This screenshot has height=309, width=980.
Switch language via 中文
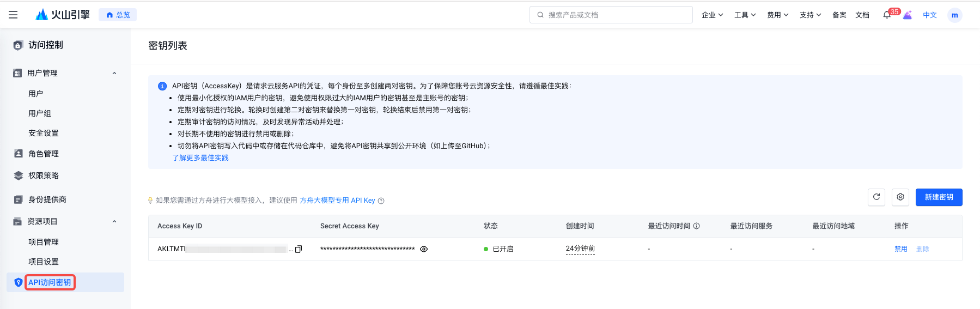[x=929, y=15]
